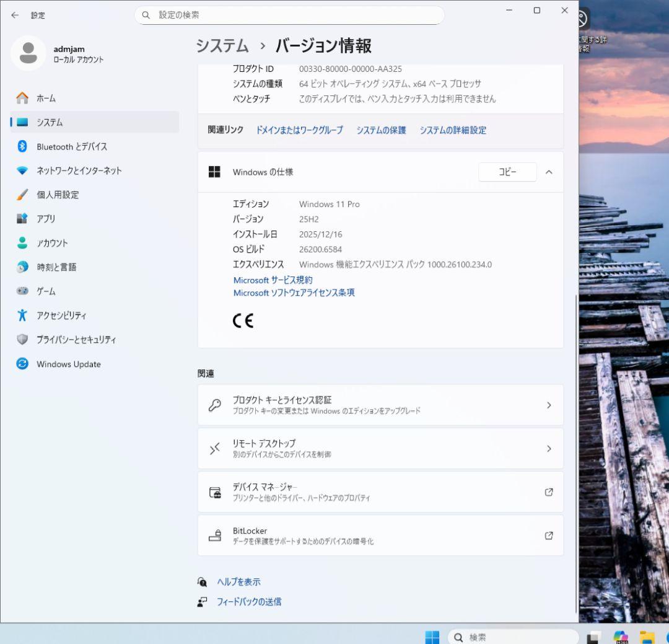Click the 設定の検索 search box
This screenshot has height=644, width=669.
pos(289,14)
